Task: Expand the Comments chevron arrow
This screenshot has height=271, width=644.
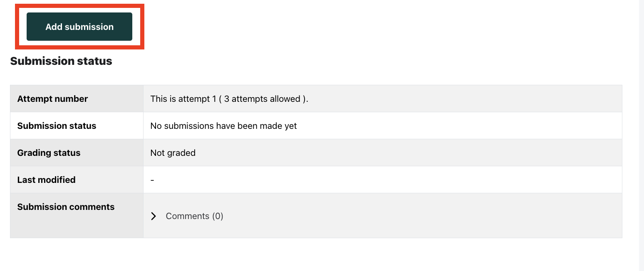Action: pyautogui.click(x=154, y=216)
